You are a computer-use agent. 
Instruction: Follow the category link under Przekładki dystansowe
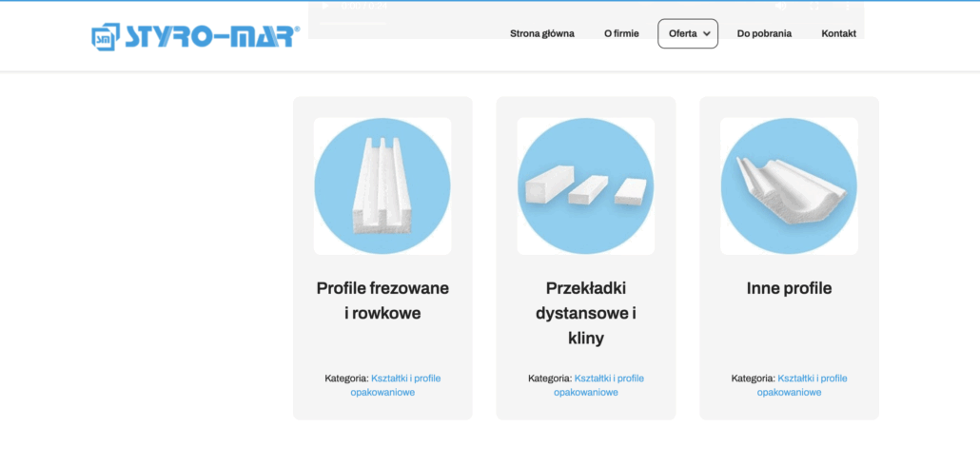click(598, 385)
